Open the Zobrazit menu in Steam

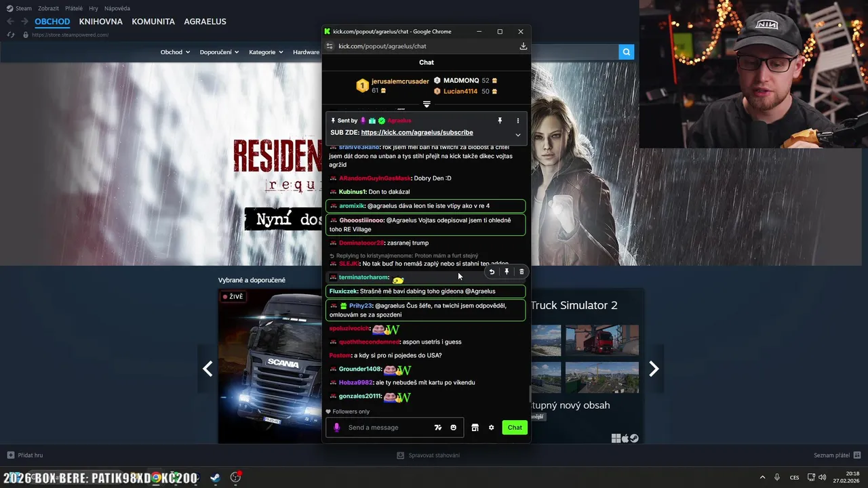48,8
